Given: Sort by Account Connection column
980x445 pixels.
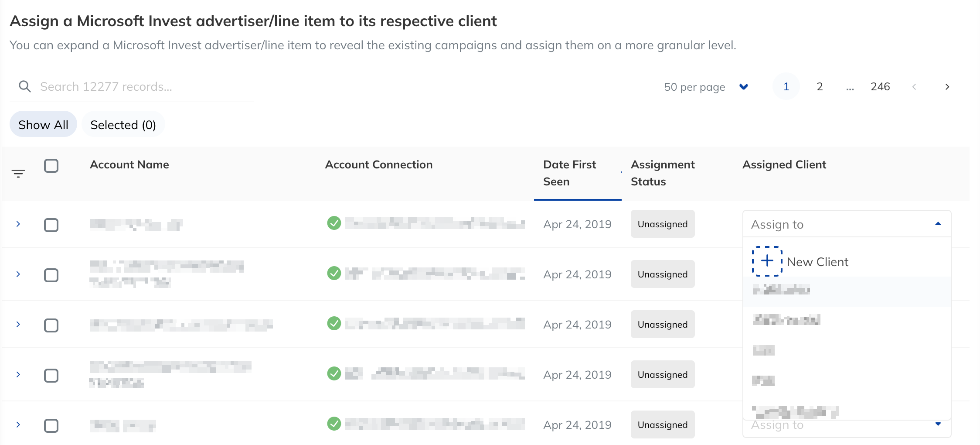Looking at the screenshot, I should pyautogui.click(x=379, y=164).
